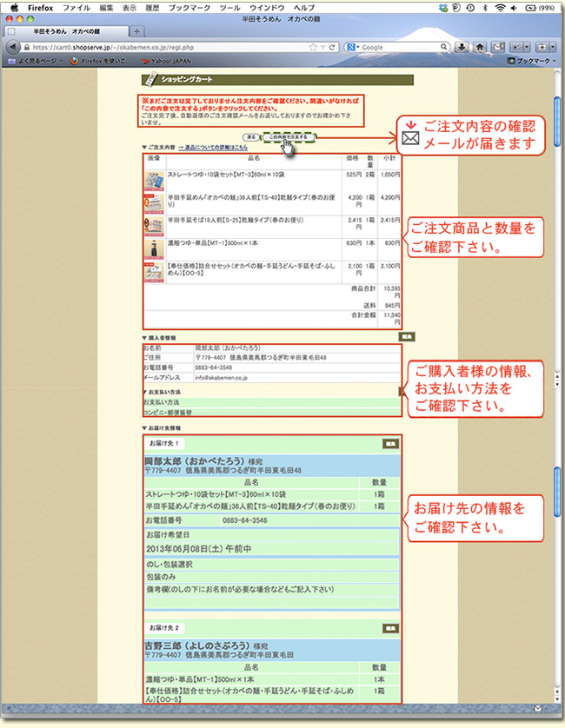Collapse the お届け先情報 section triangle
The image size is (565, 728).
(143, 427)
